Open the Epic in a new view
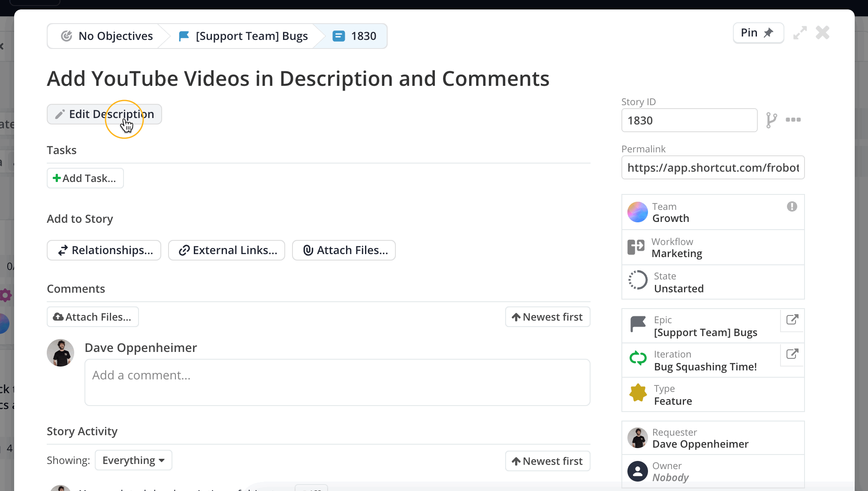The height and width of the screenshot is (491, 868). pos(792,320)
